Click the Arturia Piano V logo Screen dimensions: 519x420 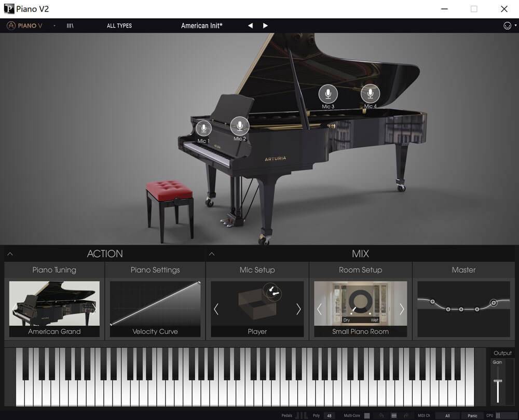(x=25, y=25)
